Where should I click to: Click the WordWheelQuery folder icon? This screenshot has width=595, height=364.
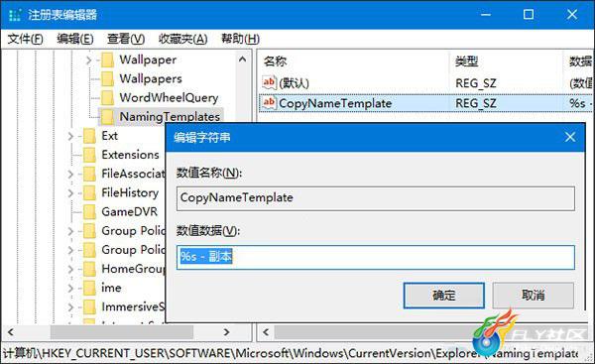coord(108,98)
